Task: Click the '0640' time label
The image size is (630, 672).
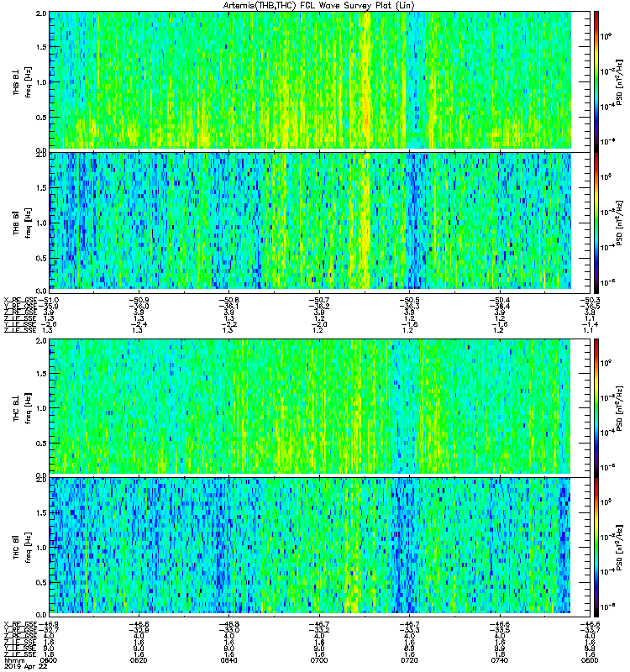Action: (228, 660)
